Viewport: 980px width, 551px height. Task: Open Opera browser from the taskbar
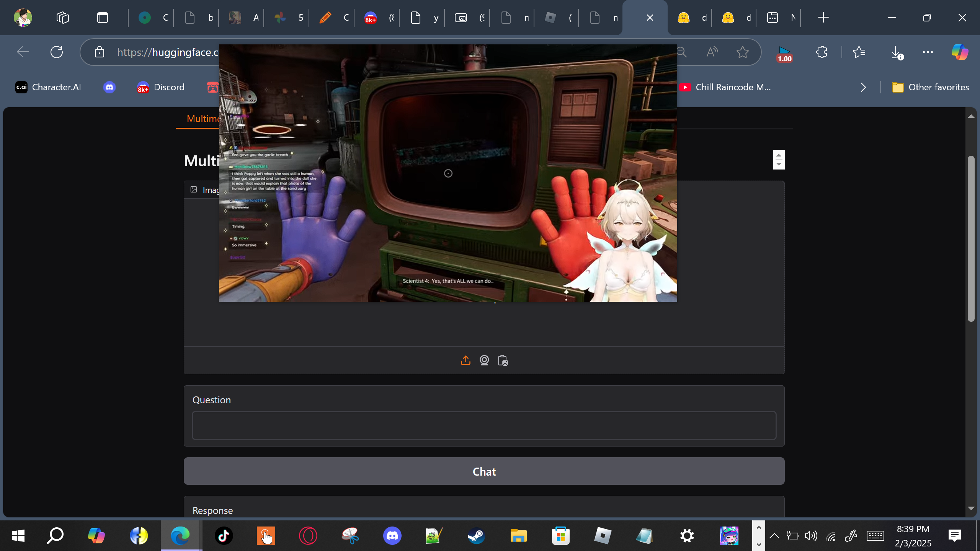click(x=308, y=536)
